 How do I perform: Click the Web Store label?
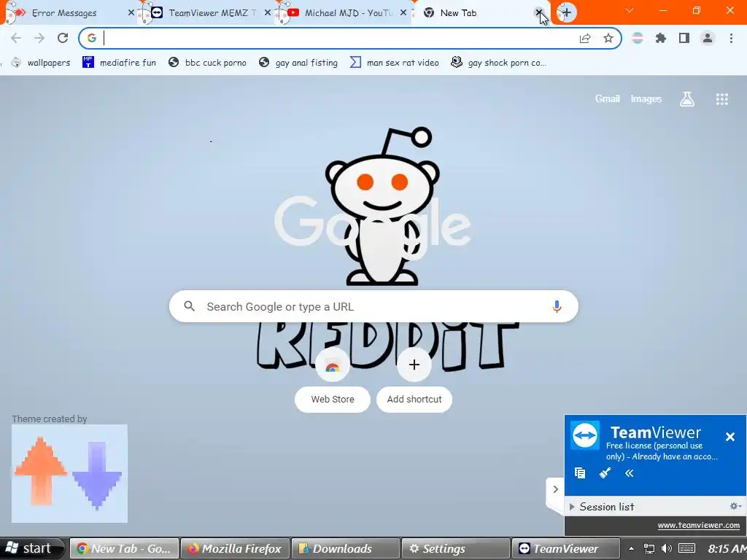coord(333,399)
